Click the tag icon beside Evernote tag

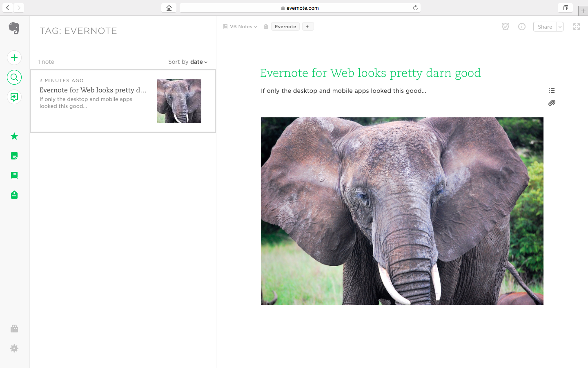click(266, 27)
